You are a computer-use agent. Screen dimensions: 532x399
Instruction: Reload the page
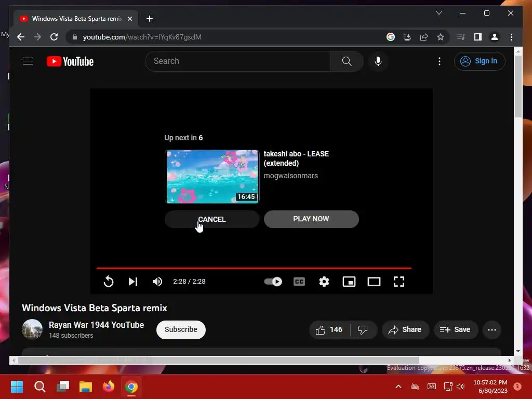click(54, 37)
